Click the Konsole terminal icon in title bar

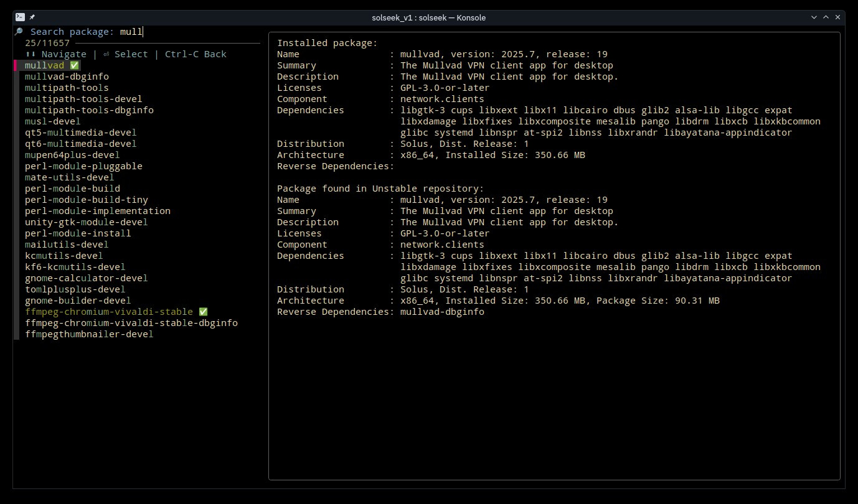point(20,17)
